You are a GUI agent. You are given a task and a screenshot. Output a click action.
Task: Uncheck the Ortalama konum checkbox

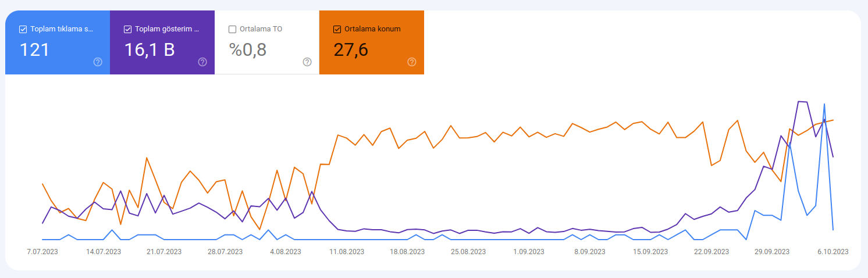tap(337, 29)
